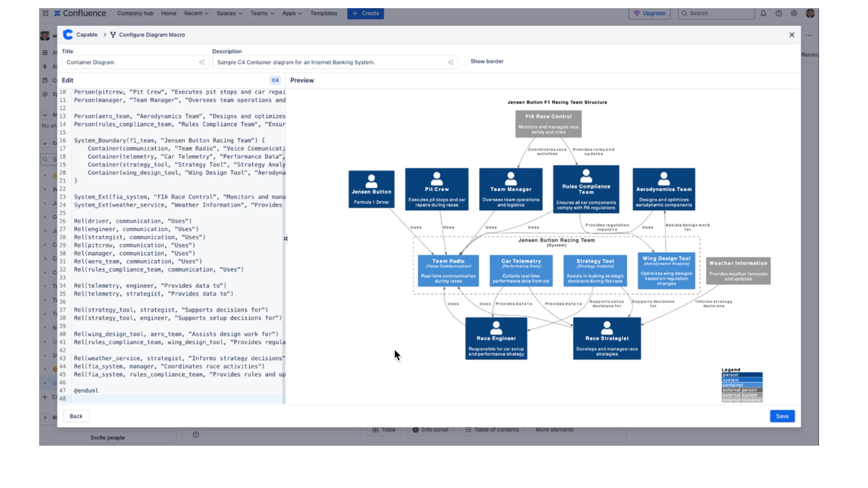The width and height of the screenshot is (868, 488).
Task: Go to Home in top navigation
Action: pyautogui.click(x=168, y=13)
